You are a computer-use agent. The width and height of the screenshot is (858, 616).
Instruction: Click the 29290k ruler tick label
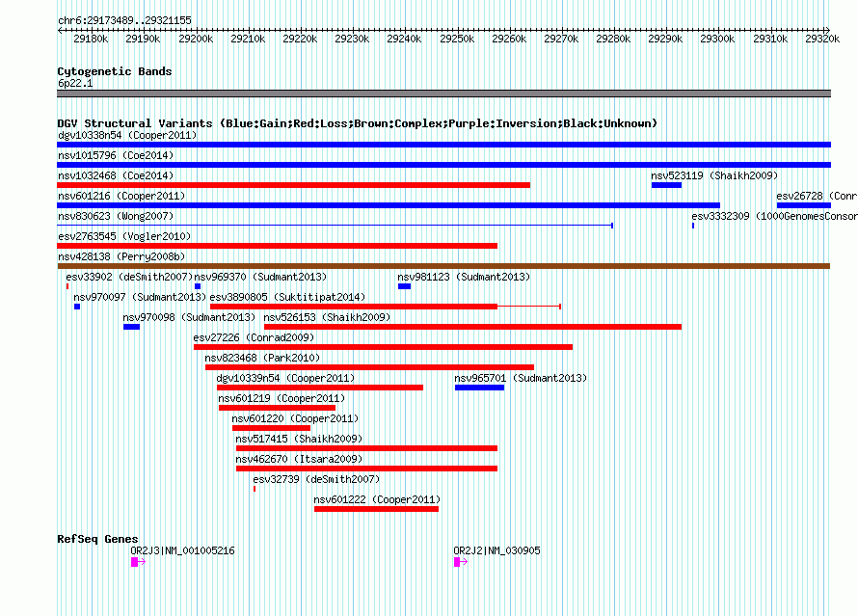tap(665, 39)
